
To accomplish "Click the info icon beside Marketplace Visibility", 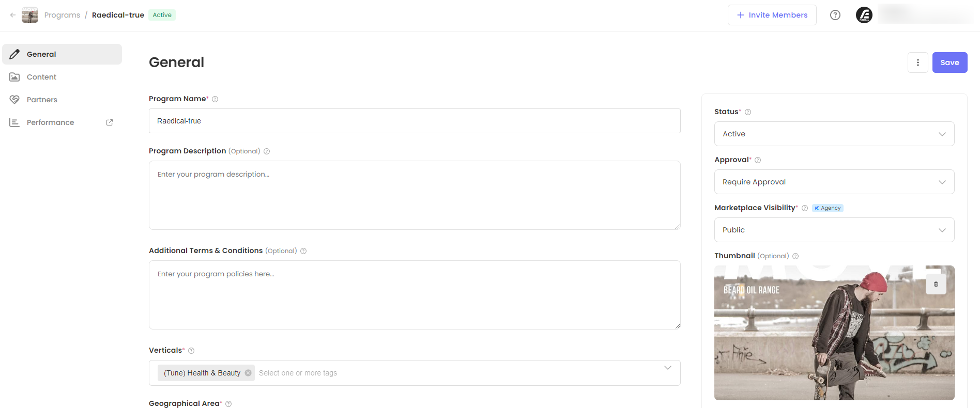I will tap(805, 208).
